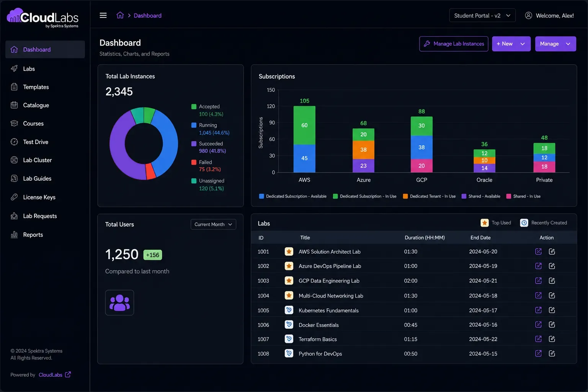Open the external link for Terraform Basics
The width and height of the screenshot is (588, 392).
pyautogui.click(x=538, y=339)
